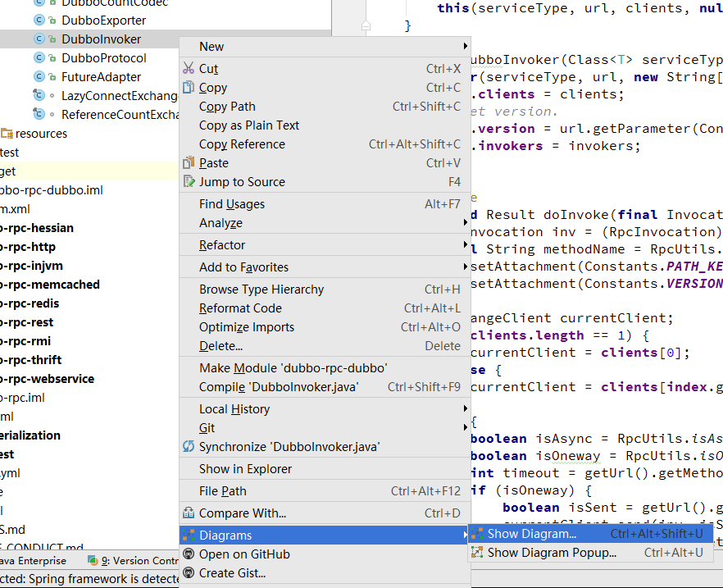This screenshot has height=588, width=723.
Task: Select Show Diagram Popup... entry
Action: coord(591,553)
